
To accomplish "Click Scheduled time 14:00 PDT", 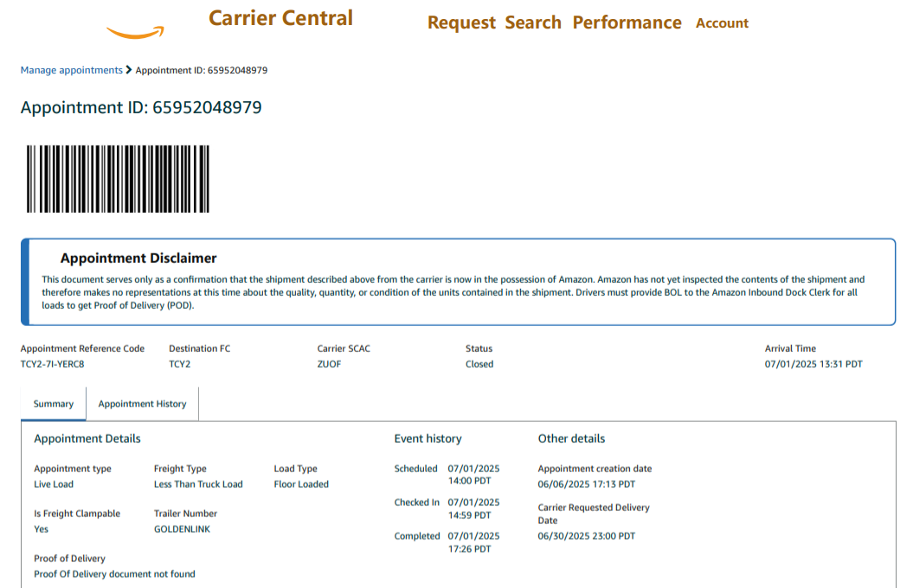I will tap(469, 481).
